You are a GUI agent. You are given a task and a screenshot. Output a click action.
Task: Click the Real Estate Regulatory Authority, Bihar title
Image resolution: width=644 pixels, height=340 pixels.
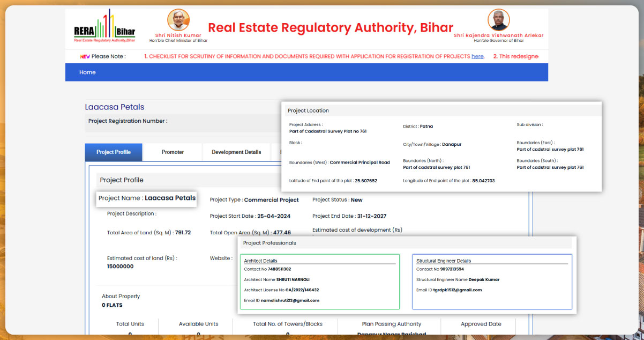click(331, 27)
